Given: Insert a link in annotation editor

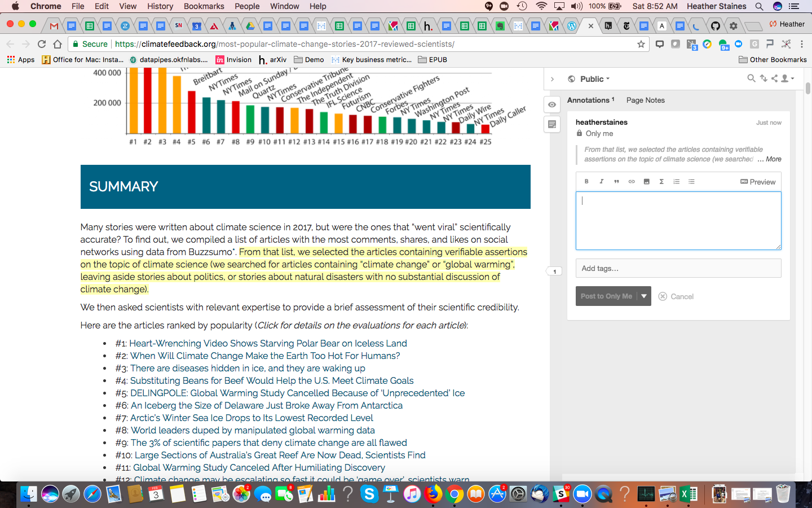Looking at the screenshot, I should (x=632, y=182).
